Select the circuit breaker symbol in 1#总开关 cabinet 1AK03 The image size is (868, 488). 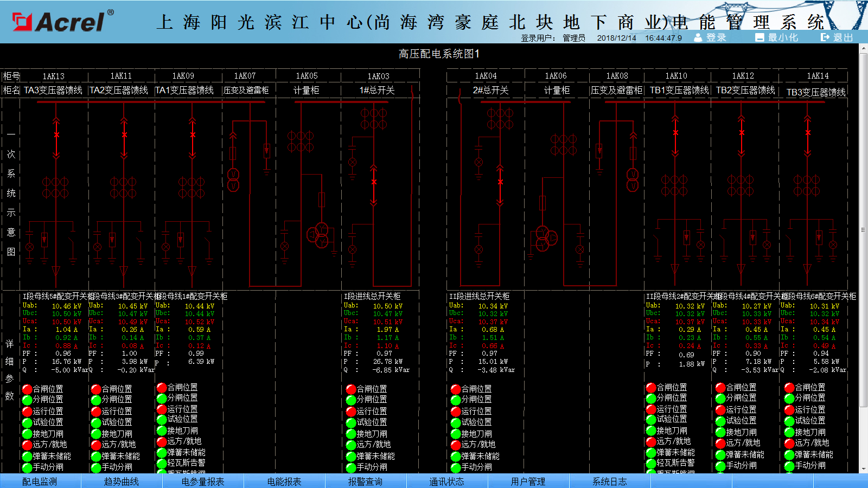pyautogui.click(x=374, y=182)
